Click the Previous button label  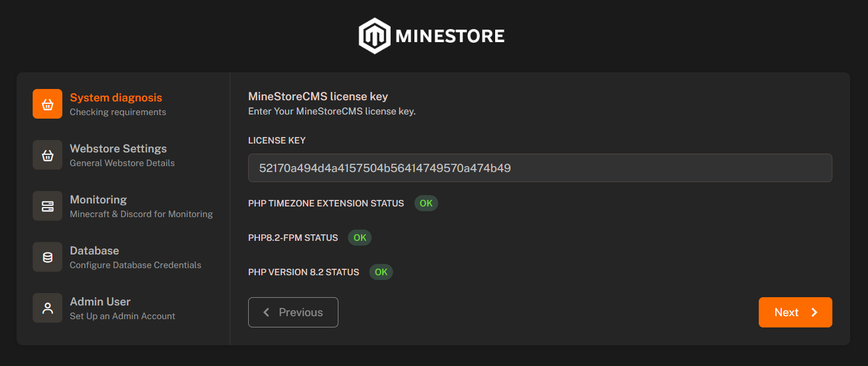301,313
